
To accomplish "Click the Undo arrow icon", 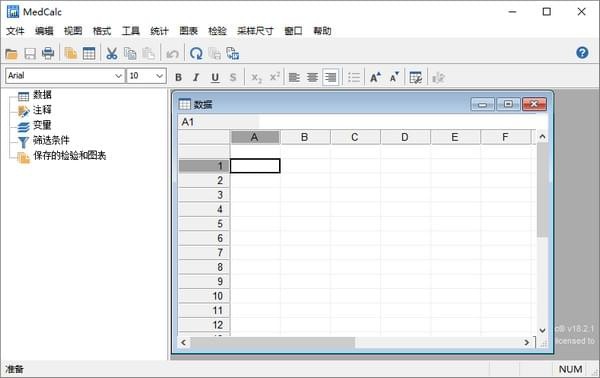I will tap(173, 54).
